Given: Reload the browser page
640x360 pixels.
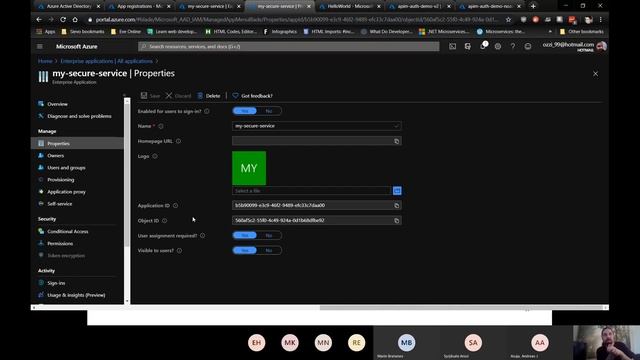Looking at the screenshot, I should click(63, 19).
